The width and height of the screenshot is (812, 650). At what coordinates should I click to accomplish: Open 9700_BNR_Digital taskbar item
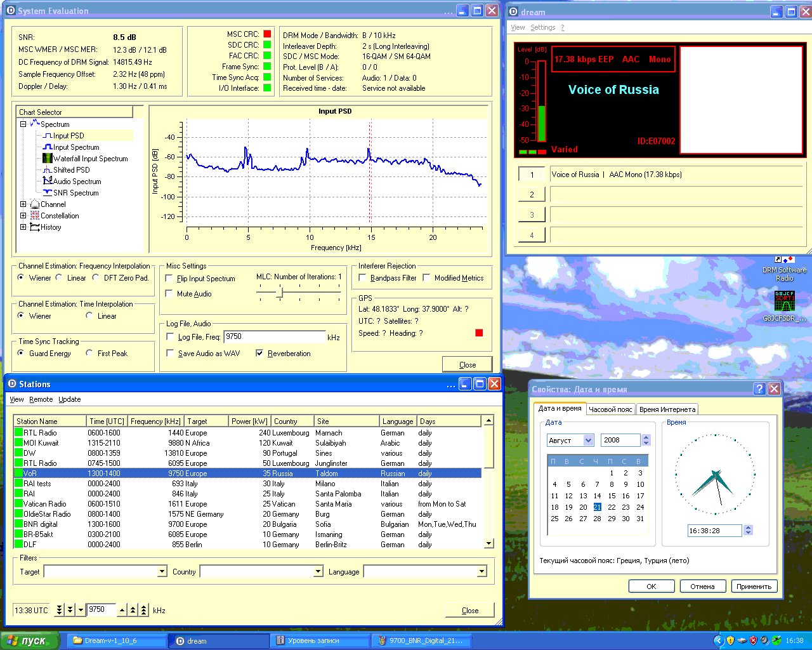[x=422, y=640]
